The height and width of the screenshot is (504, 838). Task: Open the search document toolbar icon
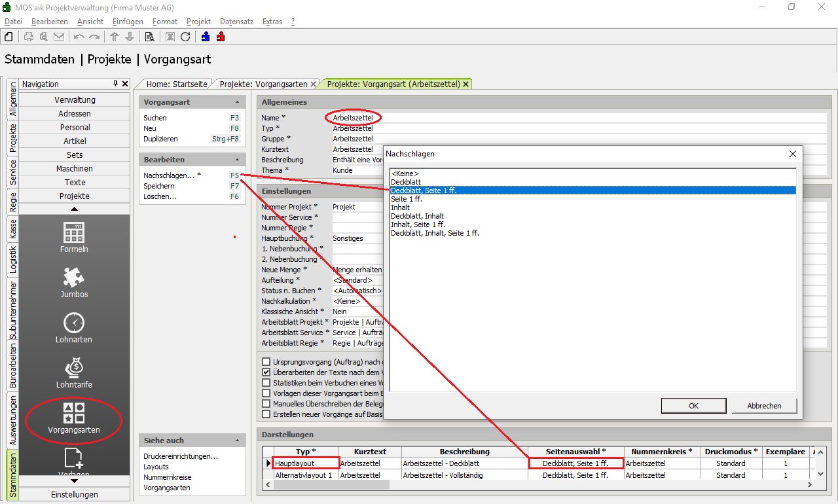click(x=149, y=37)
